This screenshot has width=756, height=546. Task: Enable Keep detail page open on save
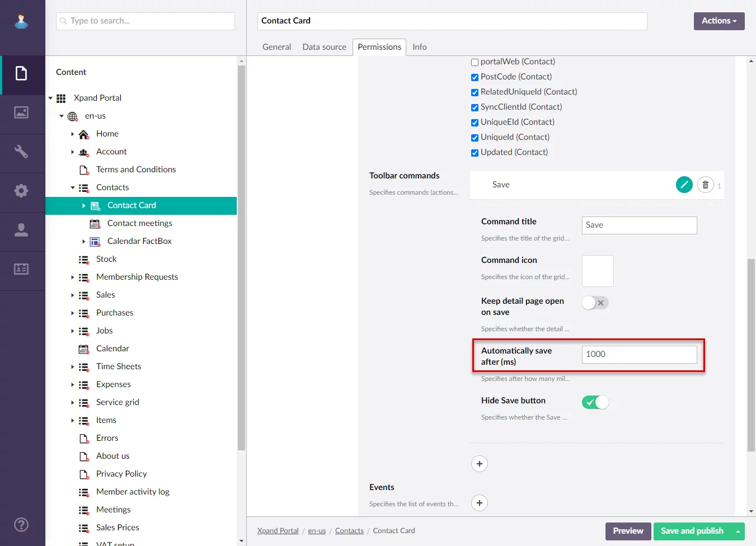[595, 303]
